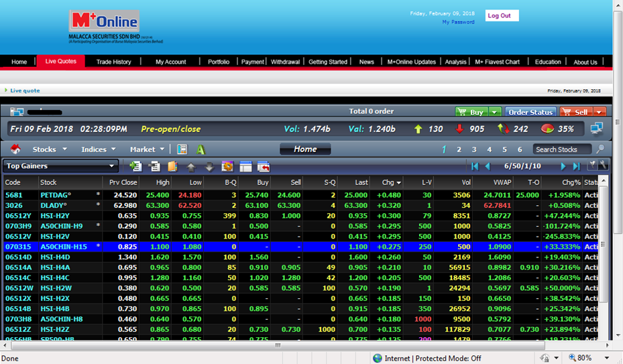Open the Top Gainers dropdown list
The height and width of the screenshot is (364, 623).
click(x=112, y=166)
